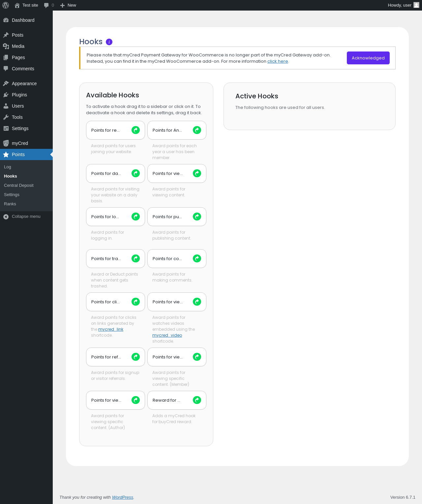This screenshot has height=504, width=422.
Task: Click the Media library icon
Action: (6, 46)
